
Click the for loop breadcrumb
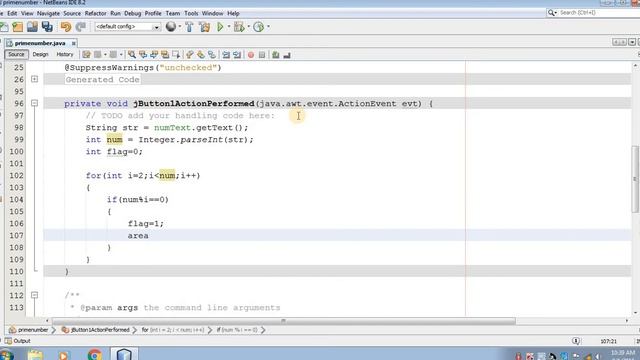[173, 330]
